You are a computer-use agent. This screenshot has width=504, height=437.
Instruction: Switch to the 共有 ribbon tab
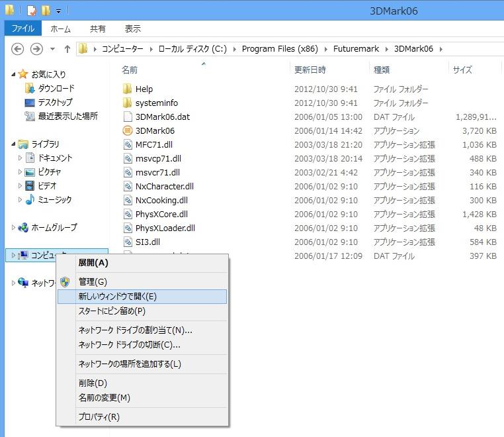click(x=97, y=28)
